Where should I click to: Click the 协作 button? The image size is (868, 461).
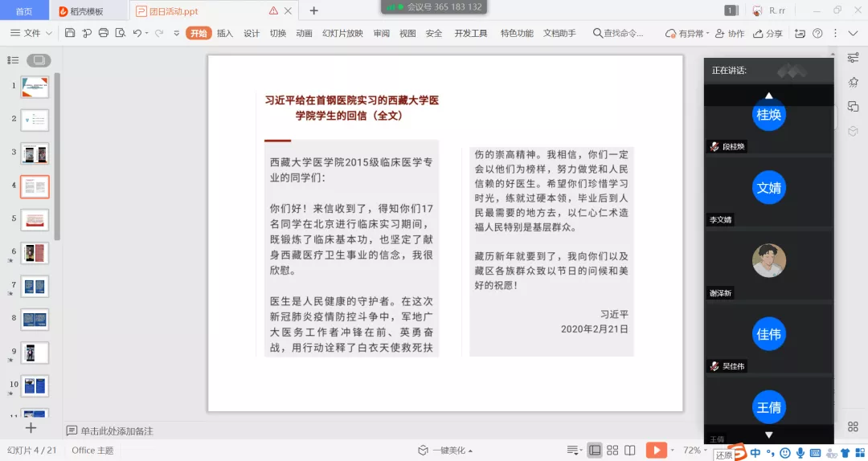coord(730,33)
